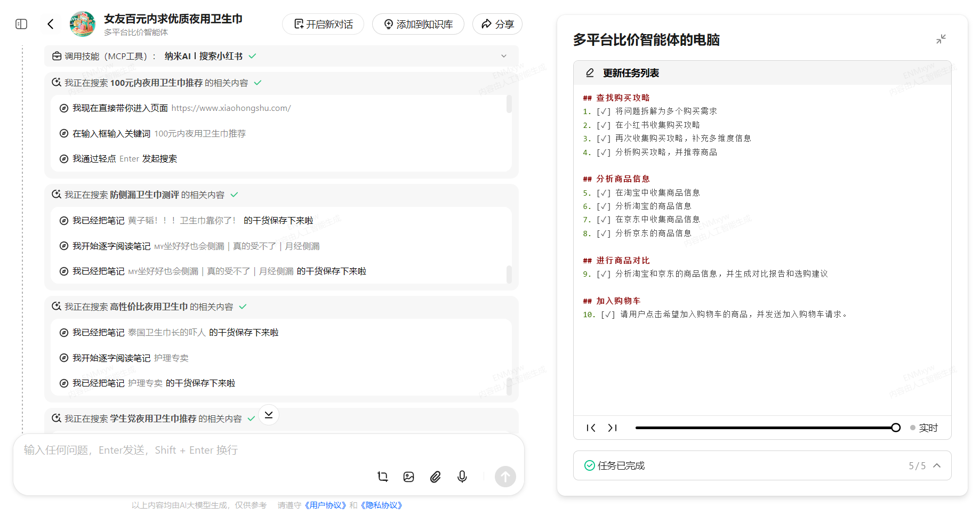Minimize the agent computer panel

(x=941, y=39)
